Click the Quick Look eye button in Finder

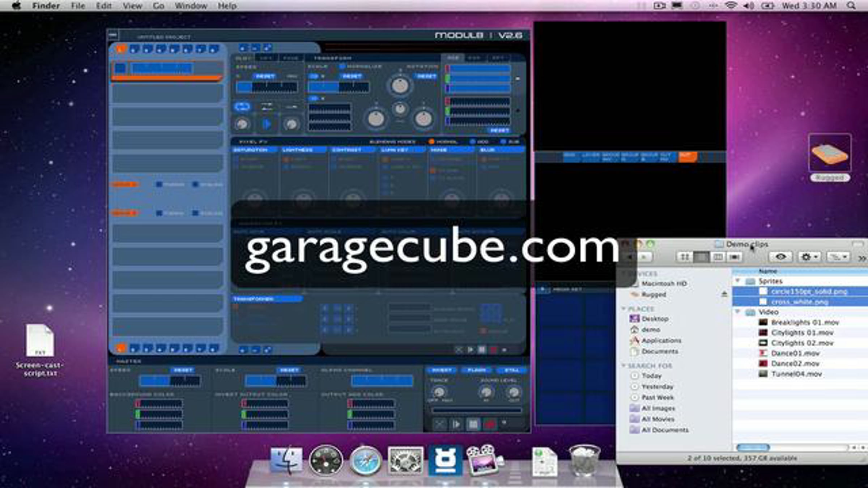pos(780,257)
